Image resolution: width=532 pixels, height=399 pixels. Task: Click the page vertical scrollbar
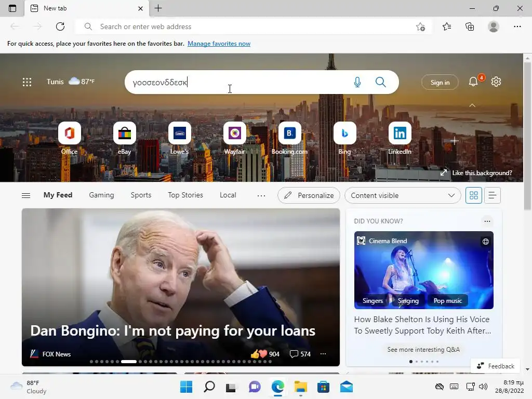pyautogui.click(x=527, y=136)
